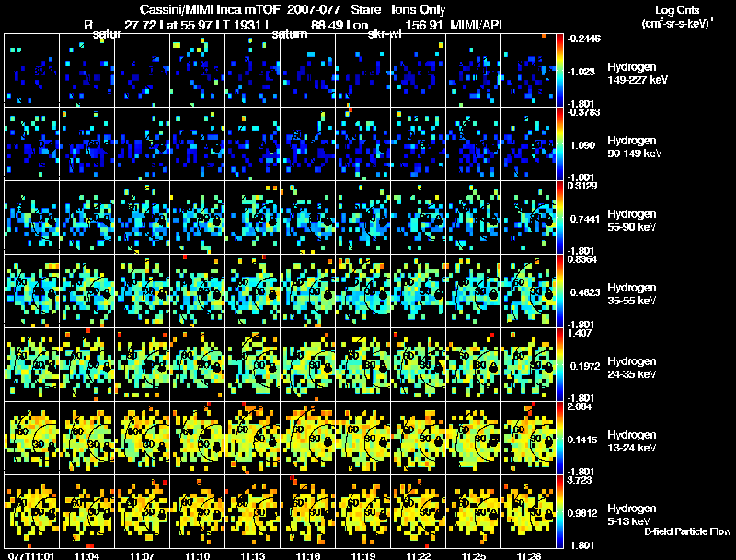This screenshot has width=736, height=560.
Task: Click the Ions Only header text
Action: click(x=419, y=9)
